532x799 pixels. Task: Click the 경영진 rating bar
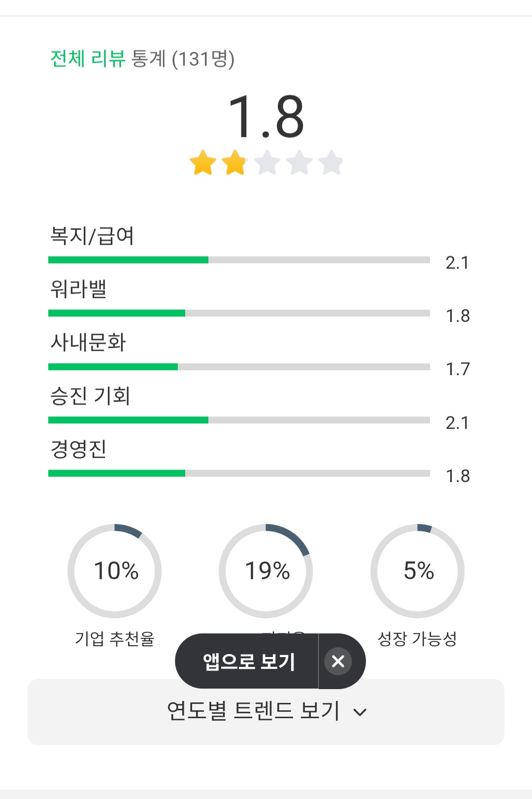(x=239, y=473)
